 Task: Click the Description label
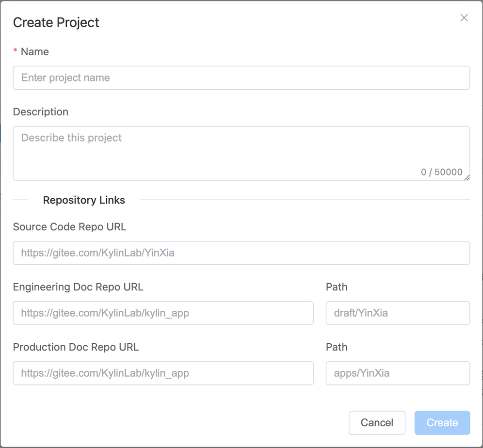tap(41, 112)
